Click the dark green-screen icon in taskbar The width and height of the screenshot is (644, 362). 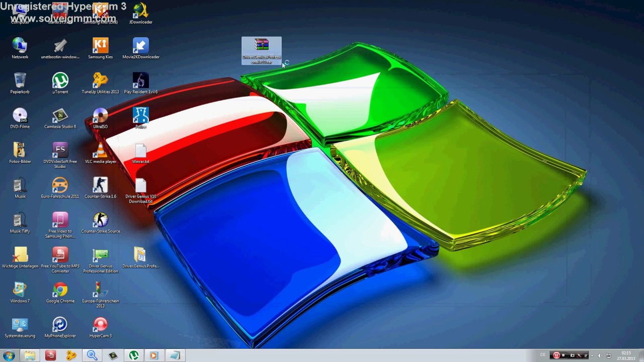pos(113,355)
